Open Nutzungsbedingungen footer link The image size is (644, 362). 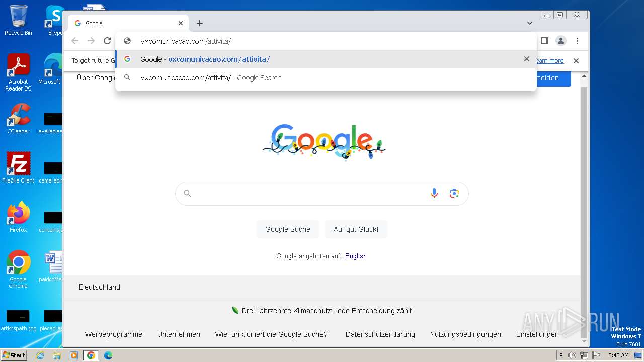click(x=465, y=334)
